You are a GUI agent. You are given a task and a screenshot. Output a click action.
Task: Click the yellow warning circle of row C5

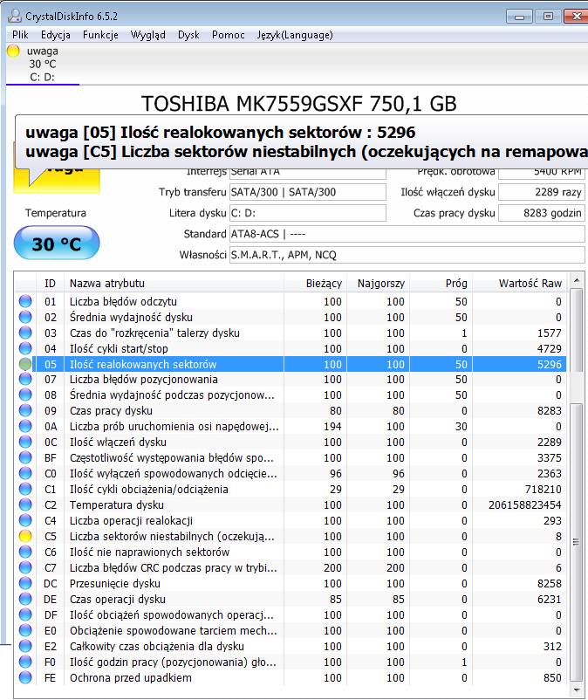click(x=25, y=536)
